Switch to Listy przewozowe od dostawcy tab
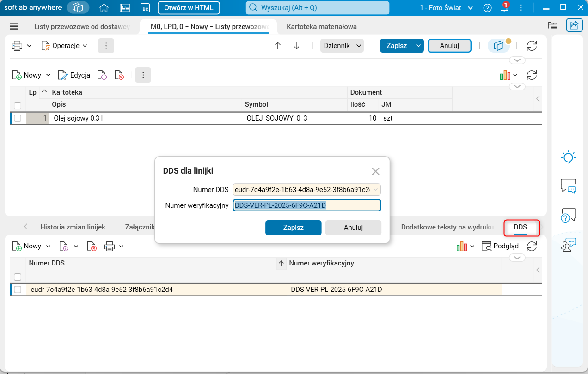 pyautogui.click(x=82, y=27)
